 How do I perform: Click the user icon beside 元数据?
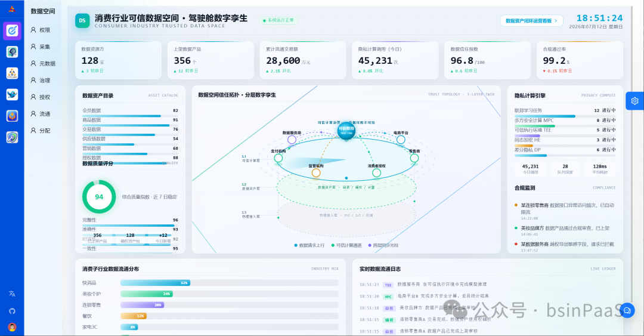coord(33,63)
